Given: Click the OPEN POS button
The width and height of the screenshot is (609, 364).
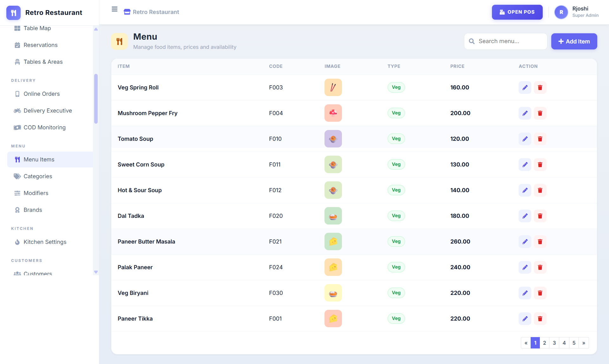Looking at the screenshot, I should click(x=517, y=12).
